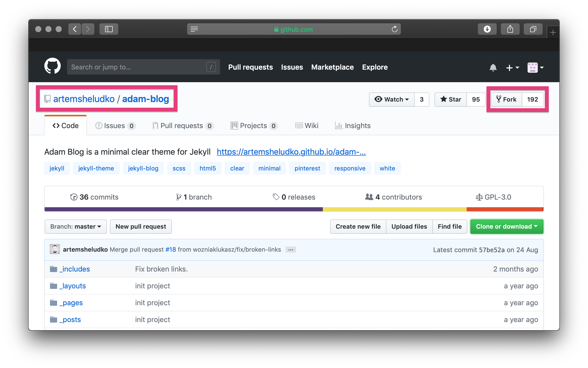Switch to the Issues tab

116,126
